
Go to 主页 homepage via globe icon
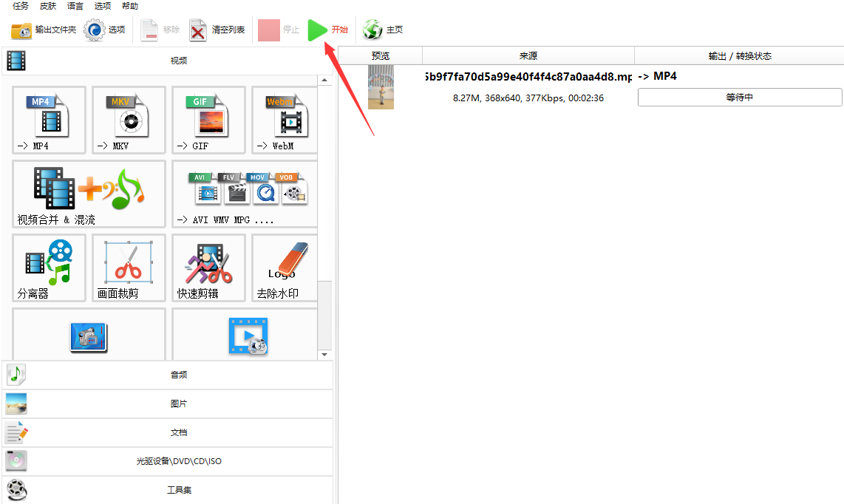pos(382,30)
